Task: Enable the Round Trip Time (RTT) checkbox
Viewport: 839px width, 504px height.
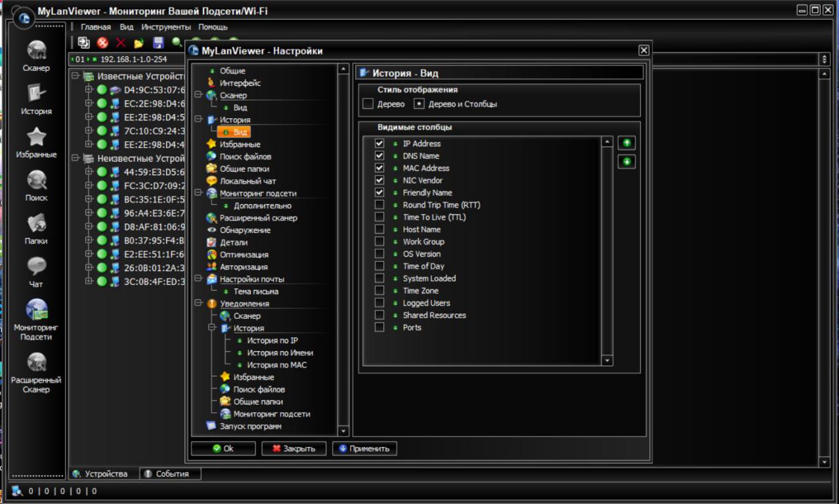Action: coord(379,205)
